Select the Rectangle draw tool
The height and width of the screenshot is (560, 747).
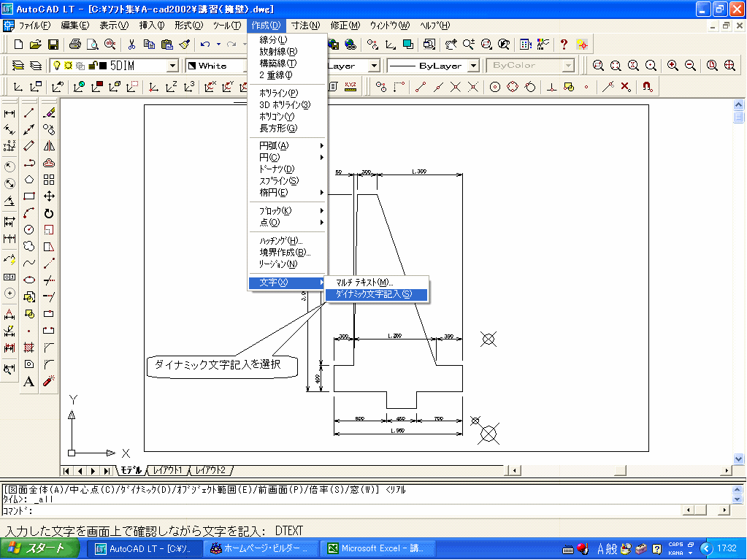point(29,196)
